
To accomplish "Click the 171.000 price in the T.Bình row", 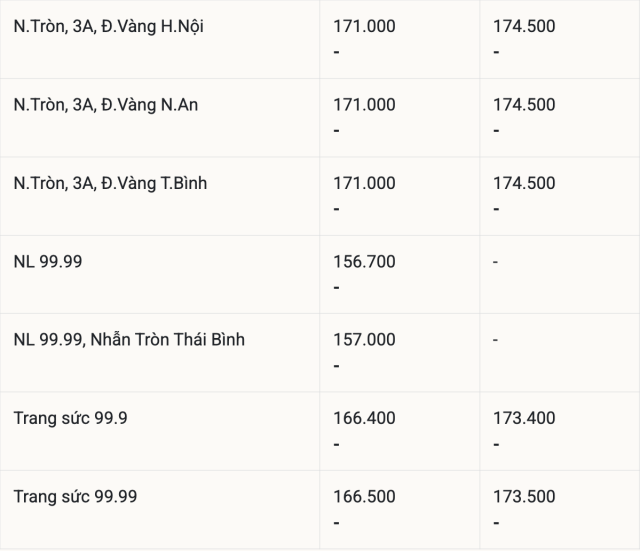I will [364, 183].
